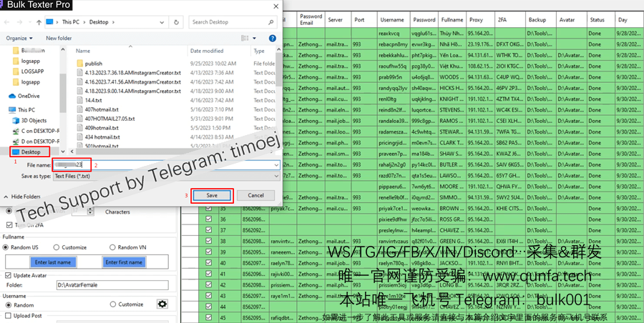Uncheck the checkbox in row 38
The height and width of the screenshot is (323, 644).
pyautogui.click(x=209, y=241)
